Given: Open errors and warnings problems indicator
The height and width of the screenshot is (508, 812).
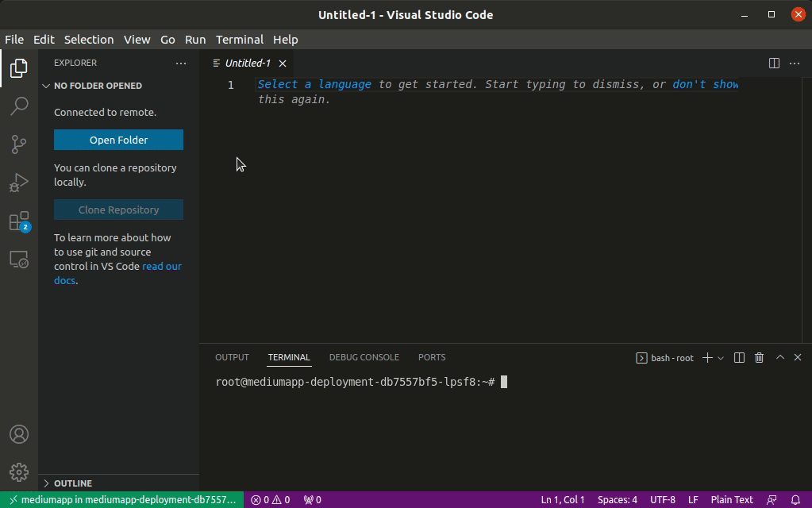Looking at the screenshot, I should (271, 500).
